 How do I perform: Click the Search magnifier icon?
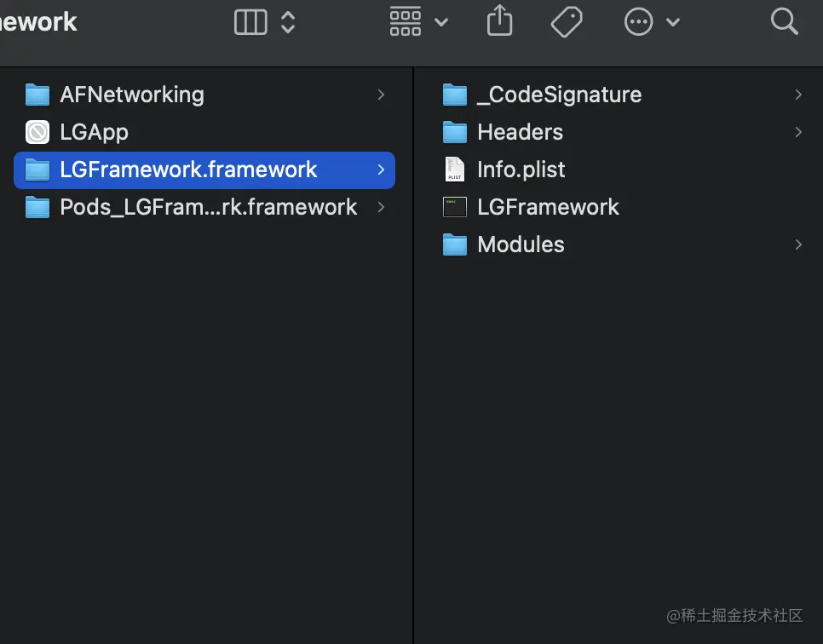(x=784, y=21)
